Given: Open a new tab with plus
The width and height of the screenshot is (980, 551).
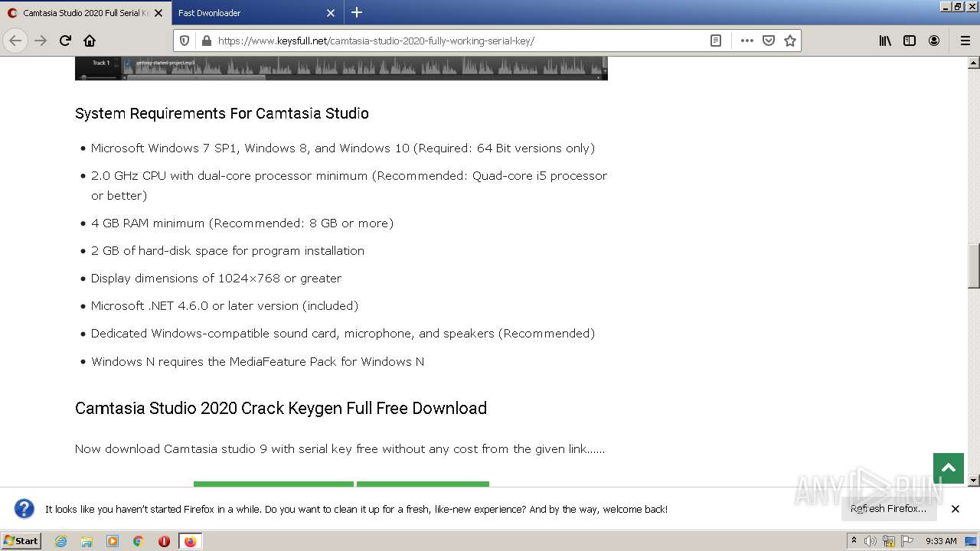Looking at the screenshot, I should (x=357, y=12).
